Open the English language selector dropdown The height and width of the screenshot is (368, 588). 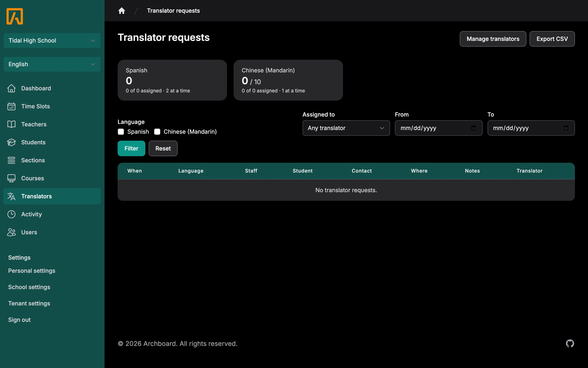coord(52,64)
